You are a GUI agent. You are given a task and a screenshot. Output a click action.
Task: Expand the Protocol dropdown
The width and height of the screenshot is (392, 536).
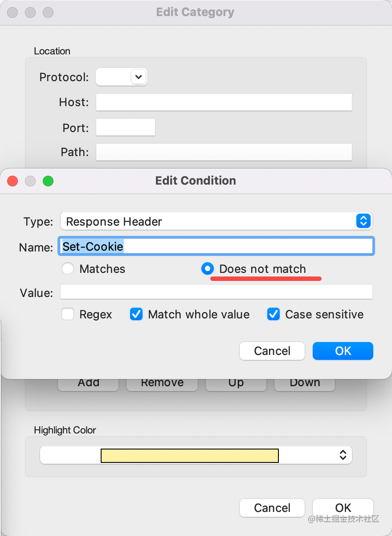pyautogui.click(x=122, y=77)
